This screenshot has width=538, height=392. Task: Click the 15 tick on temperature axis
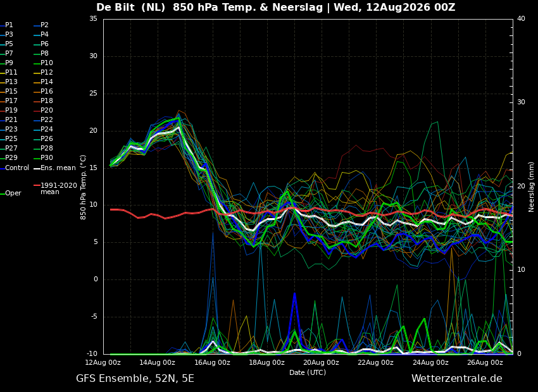(x=93, y=168)
